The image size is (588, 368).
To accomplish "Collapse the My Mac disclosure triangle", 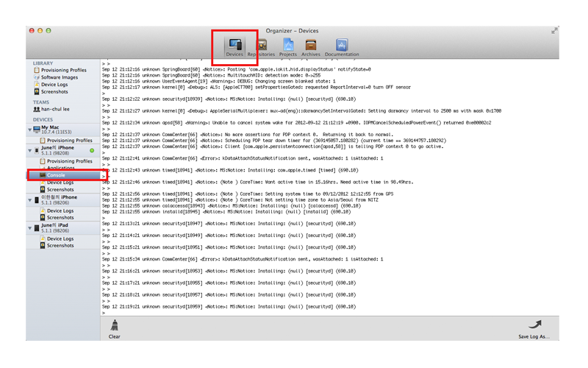I will [29, 130].
